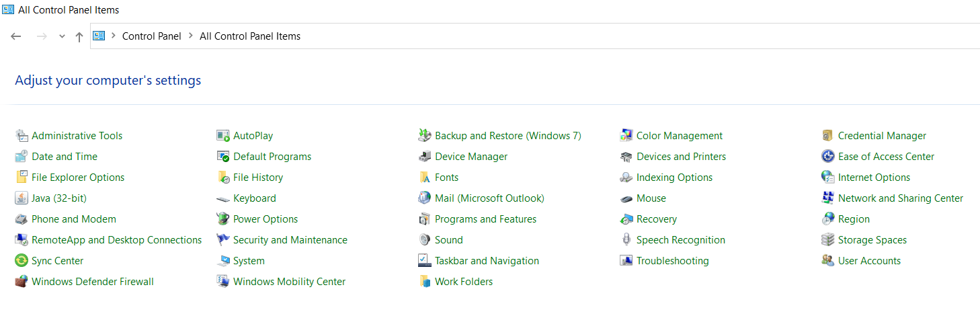Select the Power Options icon
This screenshot has width=980, height=312.
pos(222,219)
